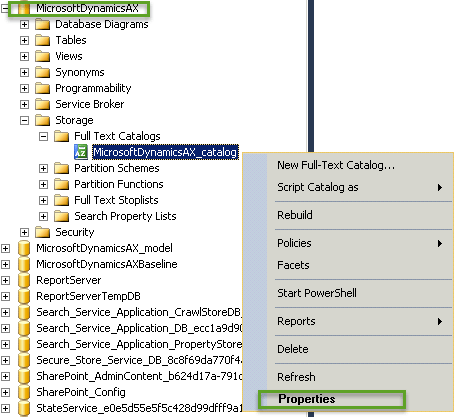Screen dimensions: 462x417
Task: Click the SharePoint_Config database icon
Action: point(24,392)
